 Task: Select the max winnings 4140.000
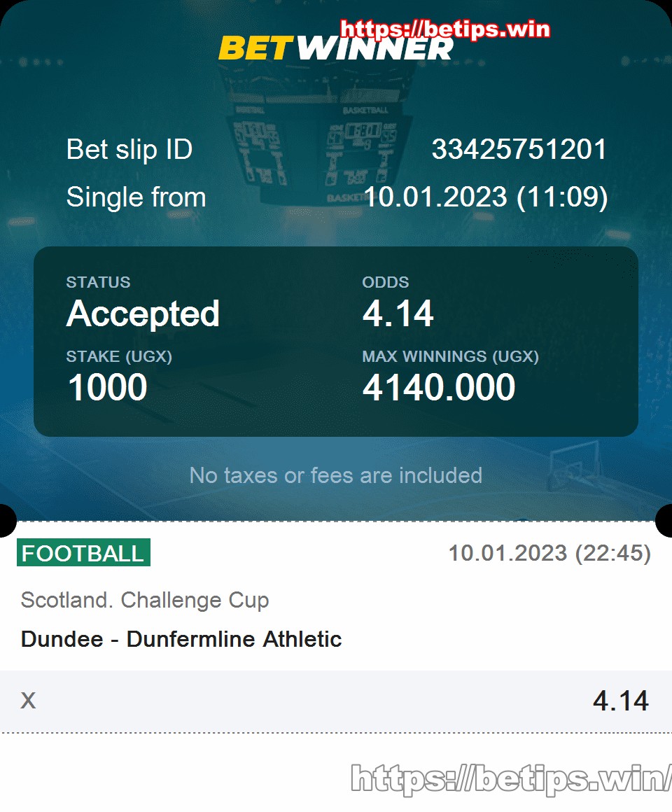(439, 387)
